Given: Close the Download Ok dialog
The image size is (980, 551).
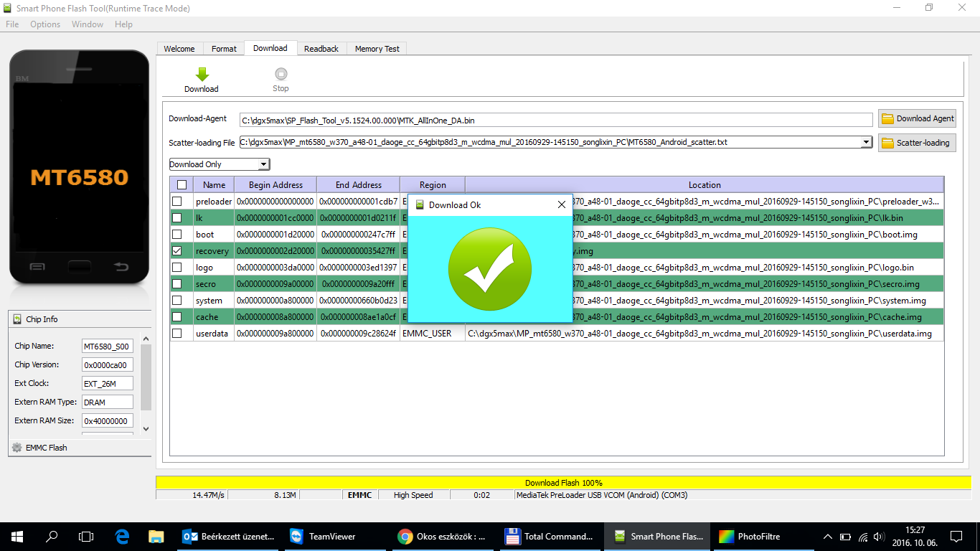Looking at the screenshot, I should (x=561, y=205).
